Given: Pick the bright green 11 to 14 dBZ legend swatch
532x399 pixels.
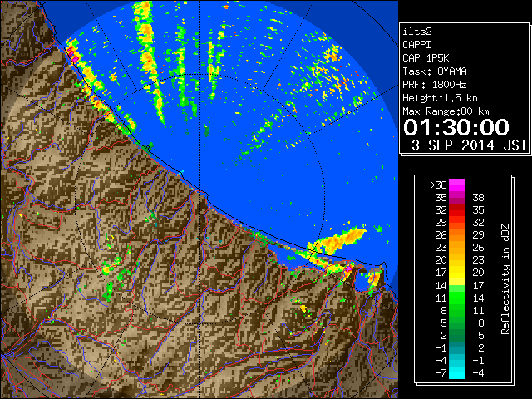Looking at the screenshot, I should click(x=457, y=298).
